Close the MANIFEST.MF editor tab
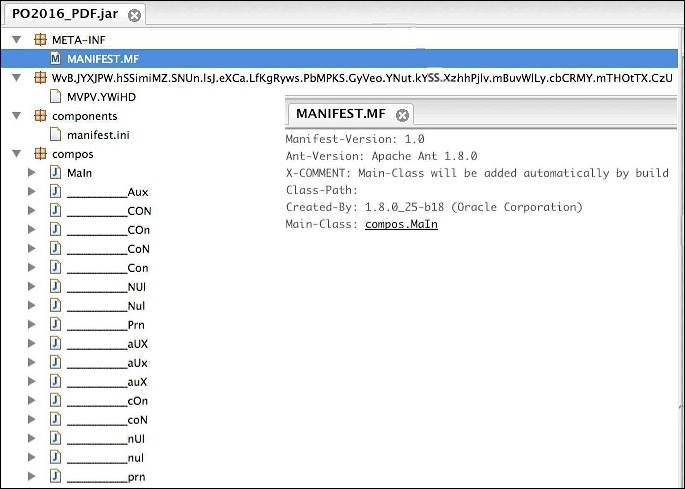The height and width of the screenshot is (489, 685). click(402, 115)
